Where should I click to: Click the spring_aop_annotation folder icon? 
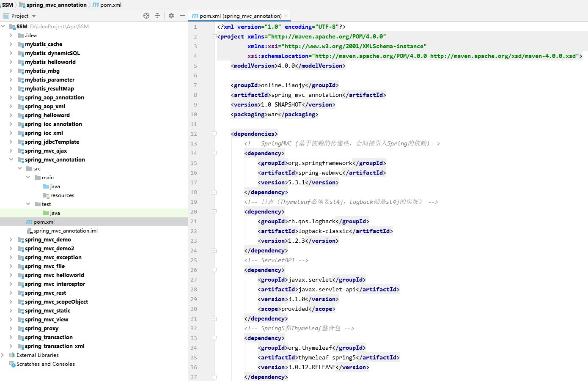pyautogui.click(x=21, y=98)
